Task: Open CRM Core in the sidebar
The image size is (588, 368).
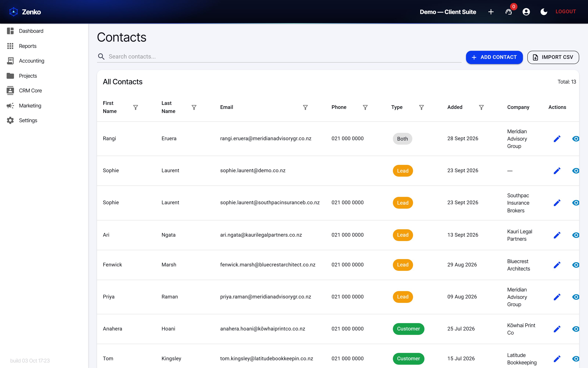Action: tap(44, 91)
